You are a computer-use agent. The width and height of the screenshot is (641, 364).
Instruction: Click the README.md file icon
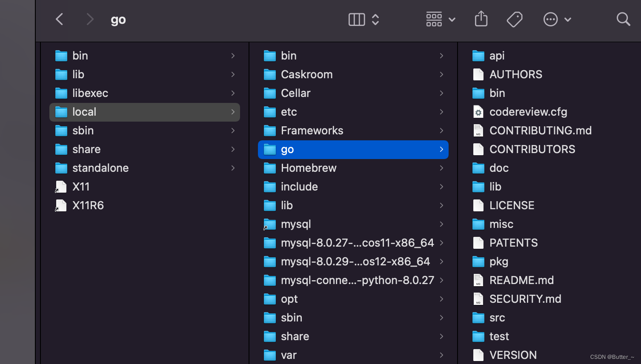(478, 280)
